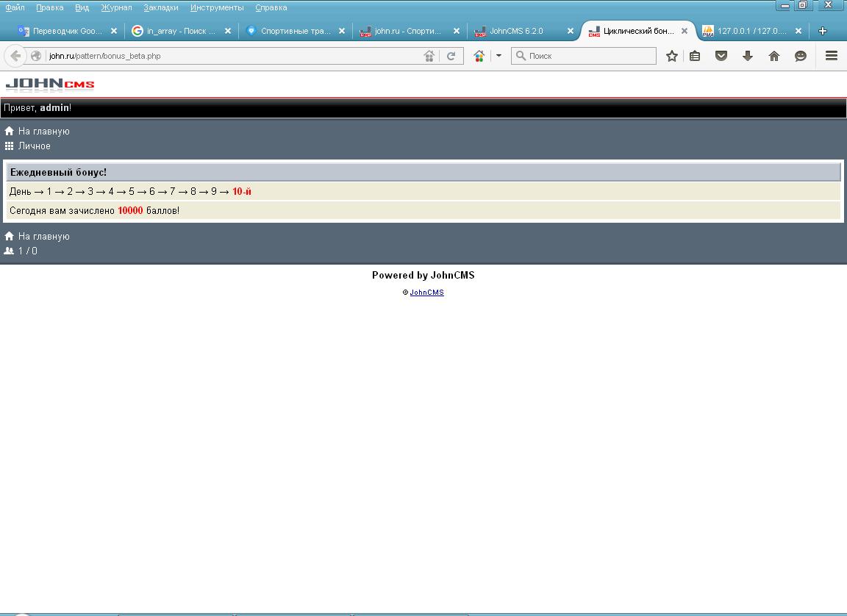This screenshot has height=616, width=847.
Task: Click the browser home icon
Action: tap(774, 56)
